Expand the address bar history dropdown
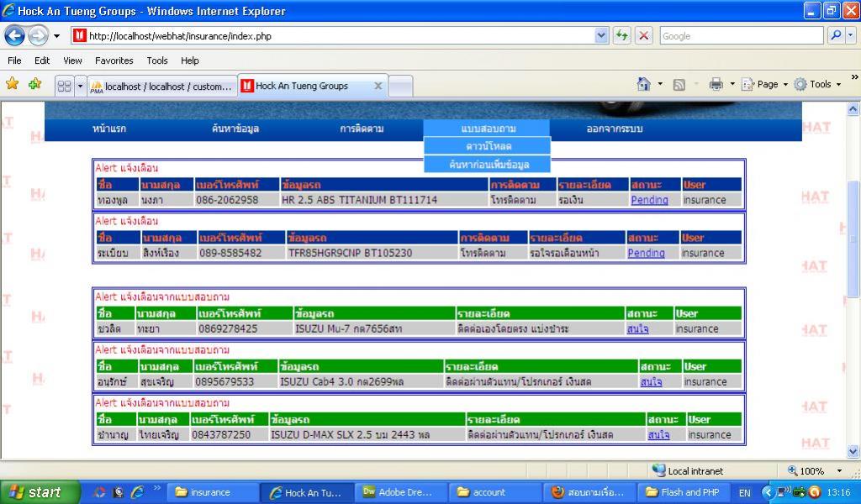This screenshot has width=861, height=504. click(x=601, y=36)
